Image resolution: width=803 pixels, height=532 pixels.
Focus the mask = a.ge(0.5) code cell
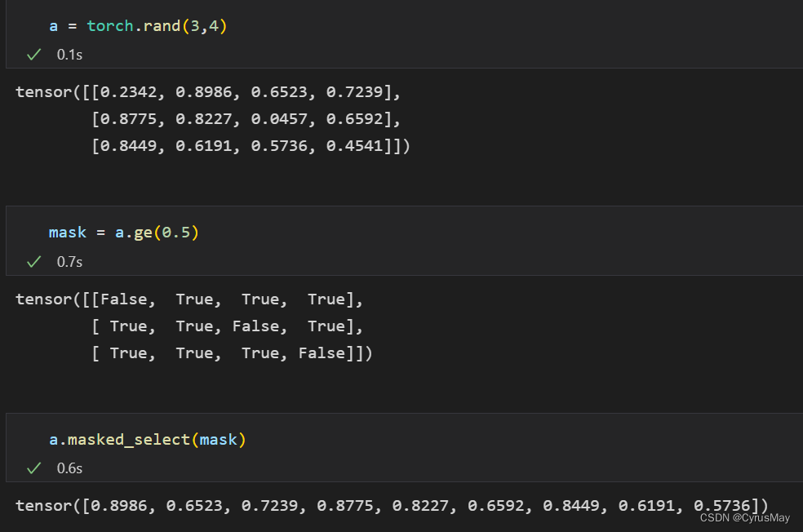pos(408,233)
